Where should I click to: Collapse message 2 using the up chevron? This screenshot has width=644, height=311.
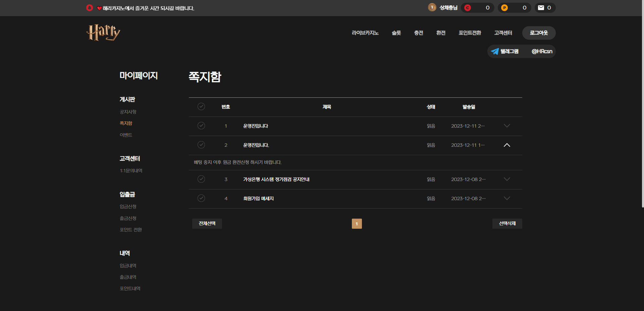tap(507, 145)
